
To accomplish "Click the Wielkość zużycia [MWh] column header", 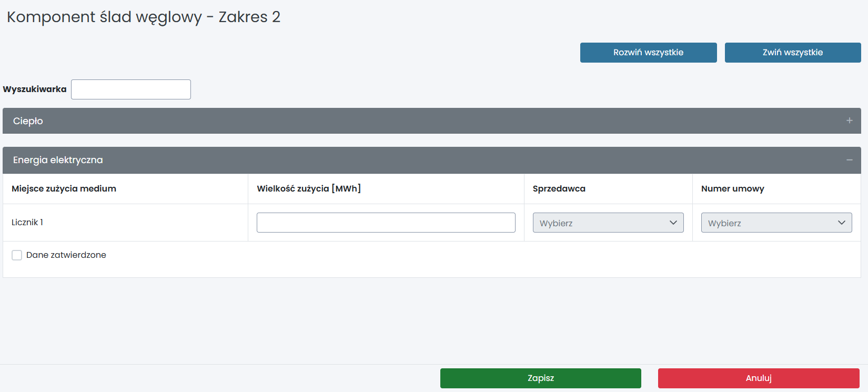I will [309, 189].
